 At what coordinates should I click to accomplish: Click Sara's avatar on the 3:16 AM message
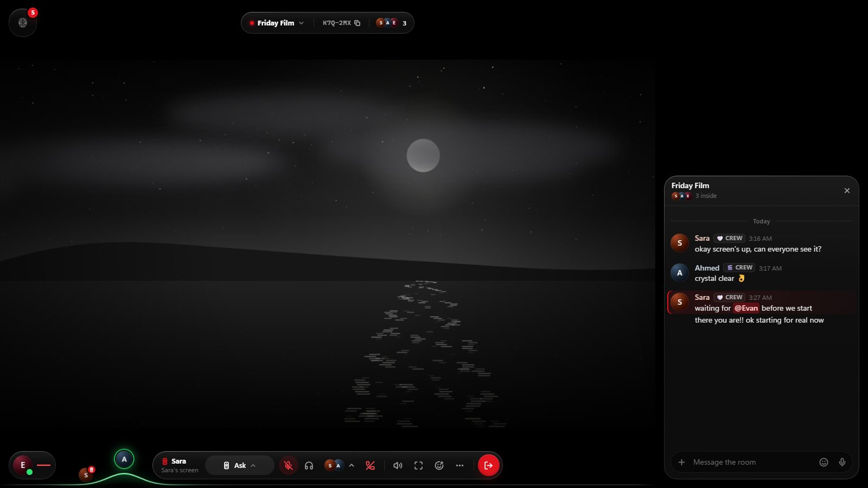tap(680, 243)
